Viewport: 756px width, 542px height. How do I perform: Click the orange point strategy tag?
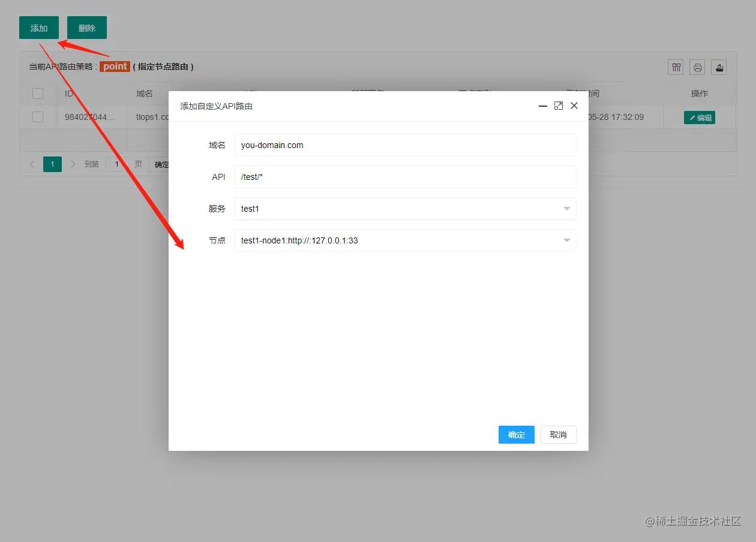115,67
